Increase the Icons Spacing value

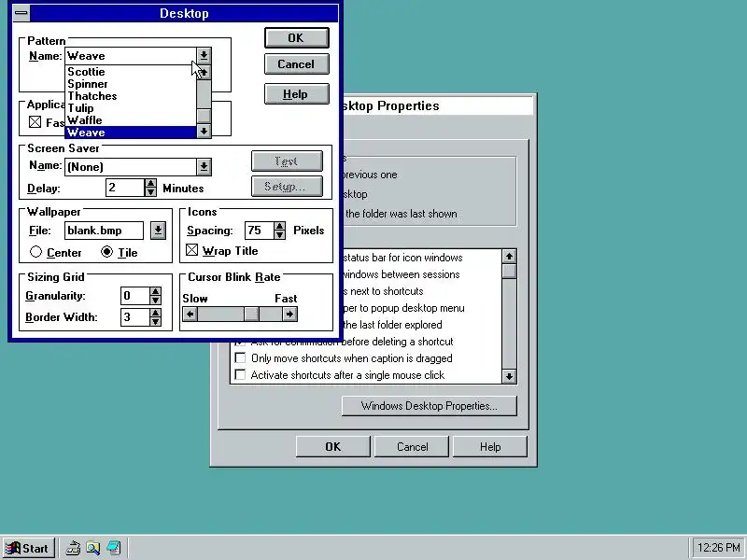(x=279, y=226)
